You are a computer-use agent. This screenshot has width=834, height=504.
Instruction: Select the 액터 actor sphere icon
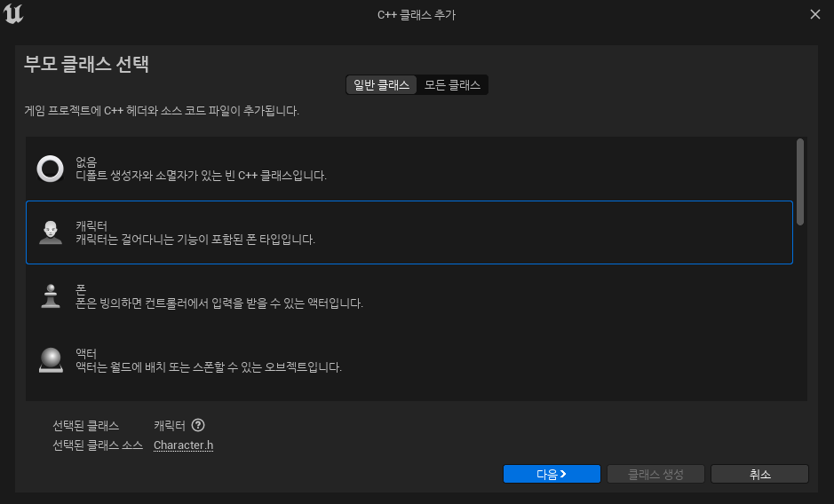click(x=51, y=360)
